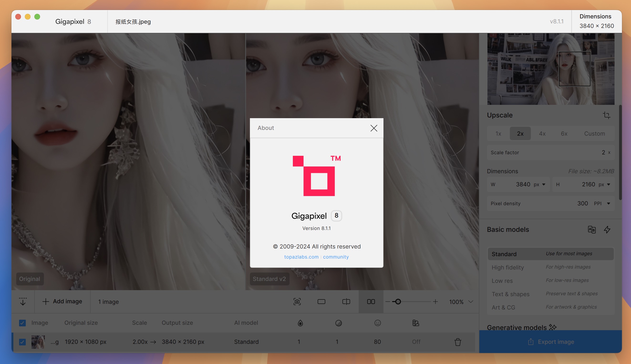Click the Export image button
This screenshot has height=364, width=631.
[x=550, y=342]
